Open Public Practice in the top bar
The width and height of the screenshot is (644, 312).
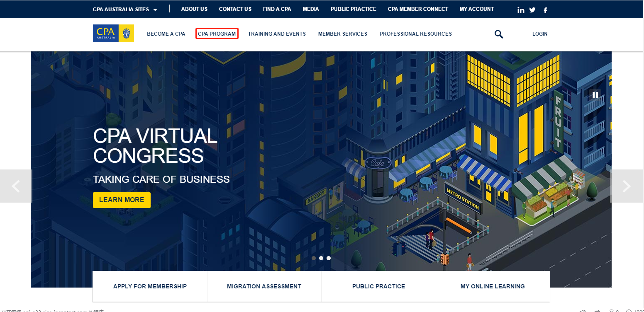coord(354,9)
